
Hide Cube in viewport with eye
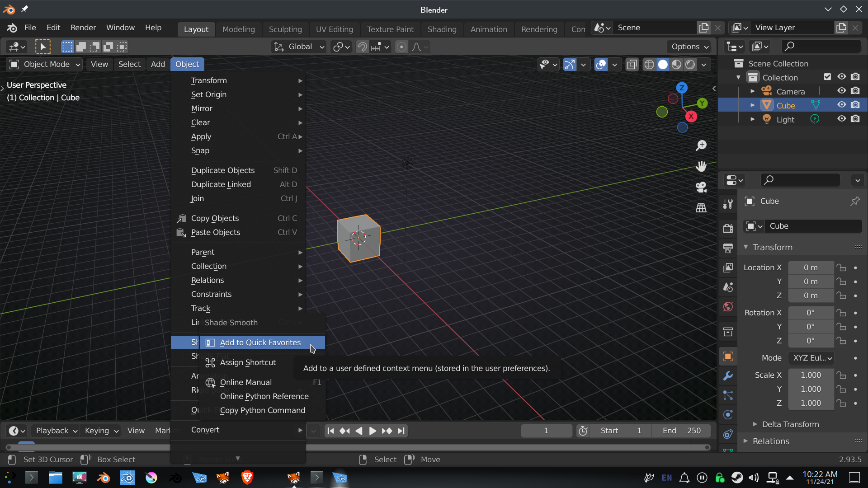pos(841,105)
